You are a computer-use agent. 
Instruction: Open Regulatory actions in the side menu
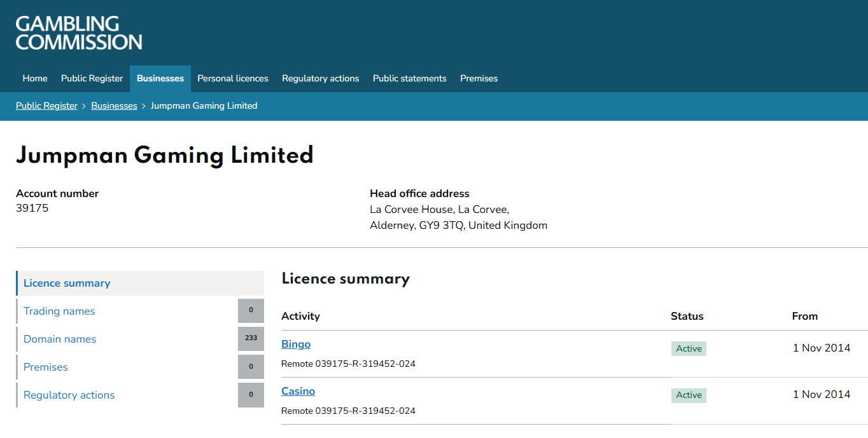pos(69,395)
